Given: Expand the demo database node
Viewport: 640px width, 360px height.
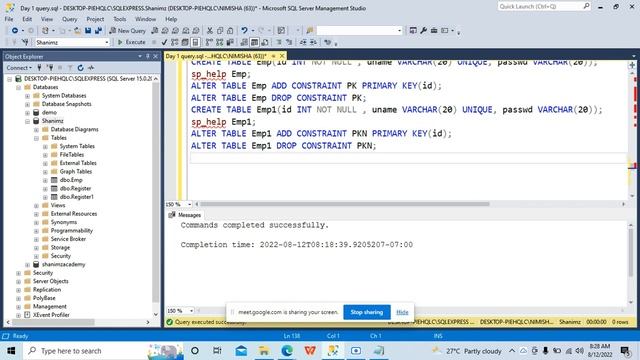Looking at the screenshot, I should point(27,113).
